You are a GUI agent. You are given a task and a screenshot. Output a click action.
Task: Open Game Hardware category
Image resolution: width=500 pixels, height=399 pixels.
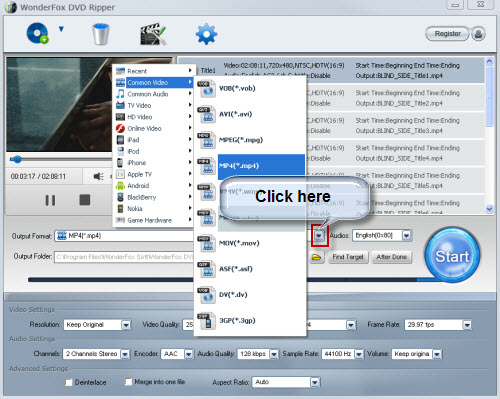pos(153,220)
